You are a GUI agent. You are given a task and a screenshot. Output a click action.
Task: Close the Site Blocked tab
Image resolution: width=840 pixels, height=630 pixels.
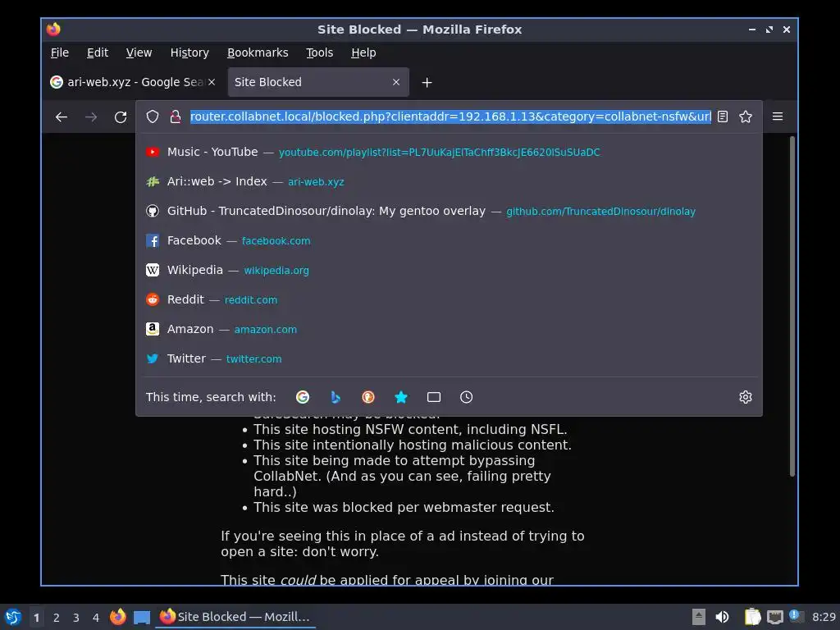[x=396, y=83]
